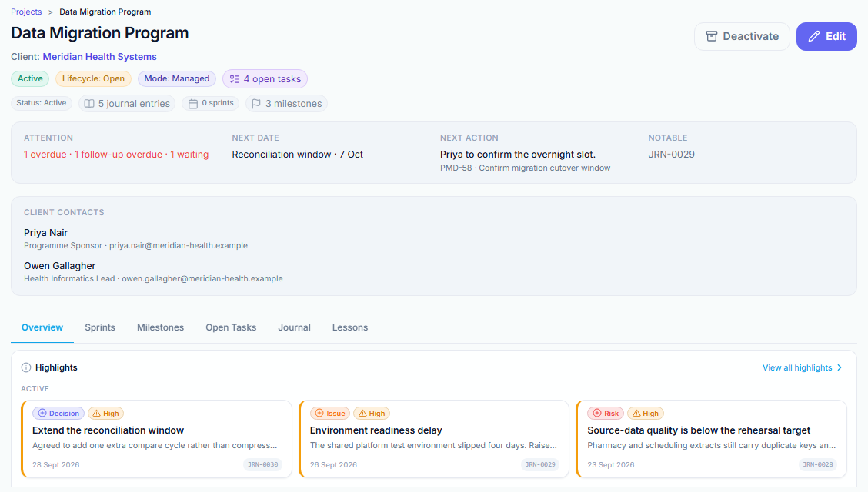868x492 pixels.
Task: Click the Mode: Managed badge
Action: pos(176,79)
